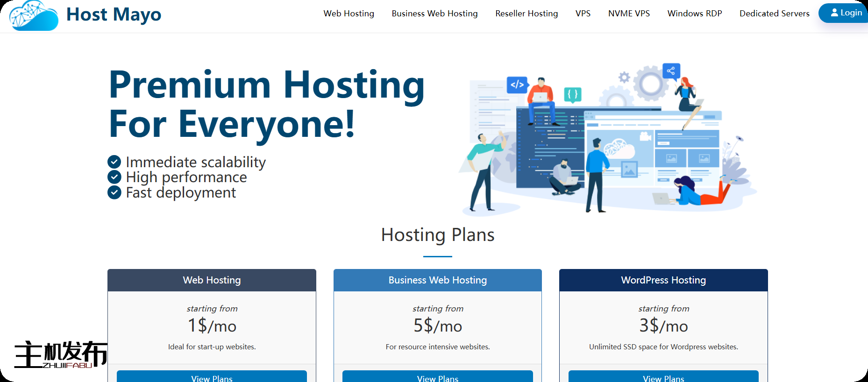
Task: Click the green curly braces icon
Action: point(573,94)
